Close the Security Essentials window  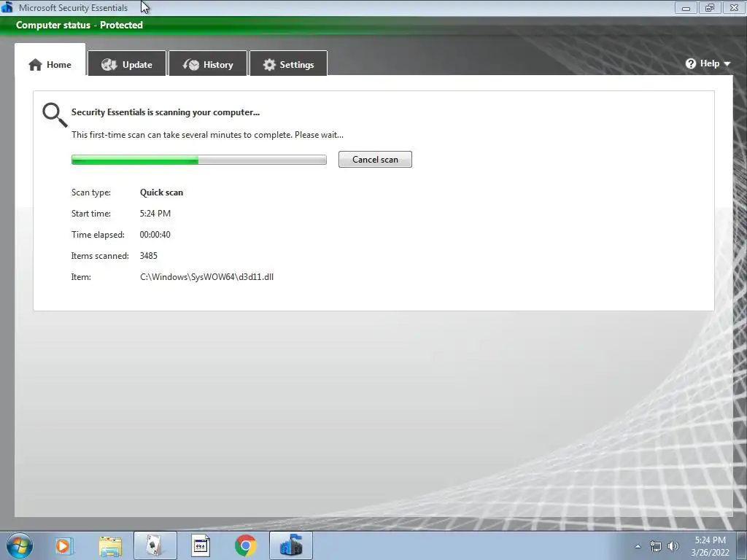(734, 7)
